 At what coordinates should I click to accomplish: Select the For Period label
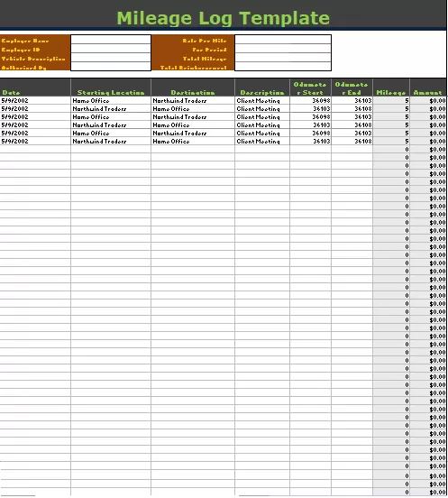tap(209, 50)
